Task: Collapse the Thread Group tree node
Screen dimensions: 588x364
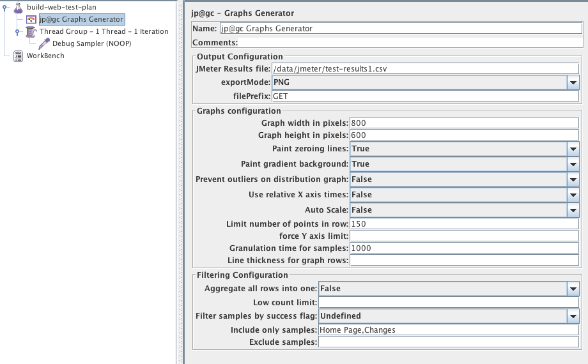Action: pos(17,32)
